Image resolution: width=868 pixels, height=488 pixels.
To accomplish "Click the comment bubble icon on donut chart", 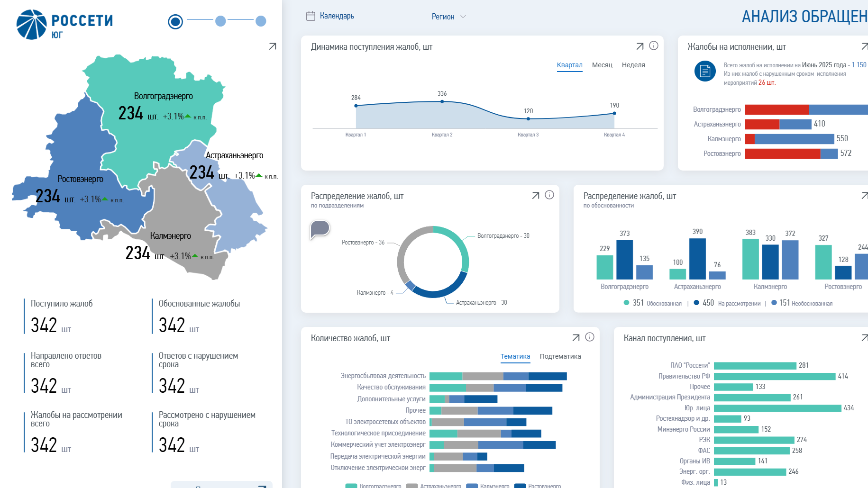I will click(x=320, y=230).
